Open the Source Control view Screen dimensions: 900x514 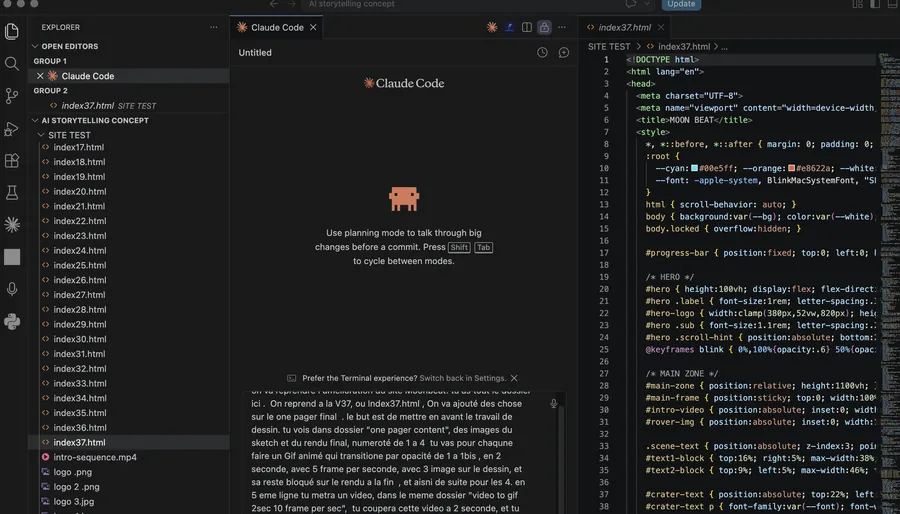[11, 96]
